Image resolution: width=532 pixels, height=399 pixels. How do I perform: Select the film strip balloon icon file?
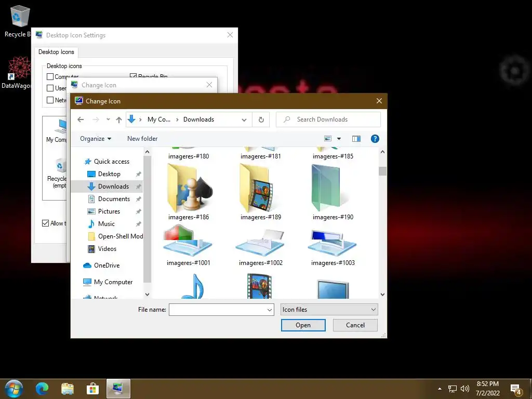[260, 286]
